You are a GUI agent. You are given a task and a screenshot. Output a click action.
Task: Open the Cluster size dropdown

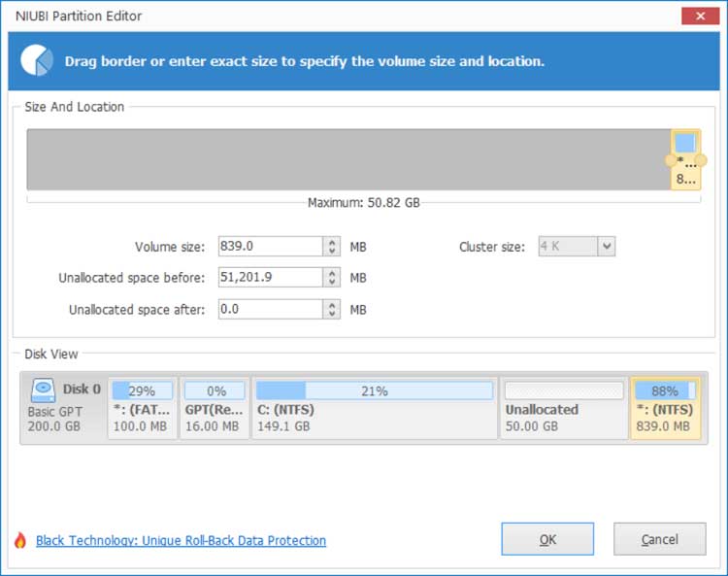tap(606, 246)
